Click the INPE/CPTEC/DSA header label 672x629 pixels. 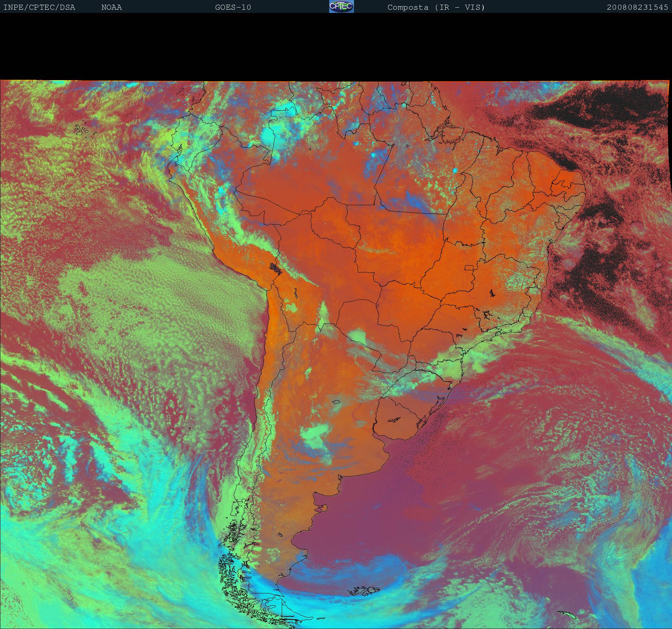coord(39,7)
